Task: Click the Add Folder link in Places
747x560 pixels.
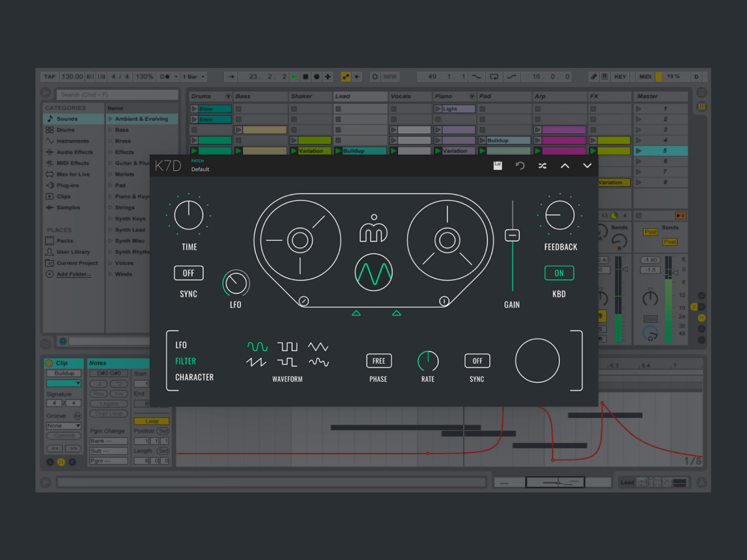Action: coord(73,274)
